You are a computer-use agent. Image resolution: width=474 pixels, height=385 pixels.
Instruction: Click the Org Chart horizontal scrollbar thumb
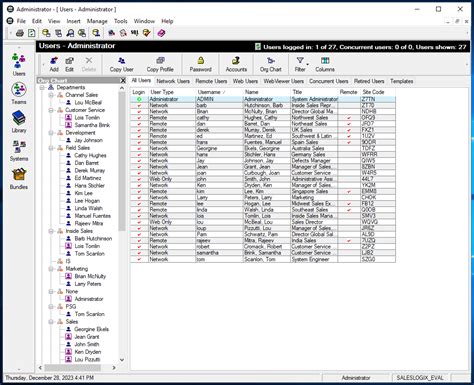click(x=73, y=368)
